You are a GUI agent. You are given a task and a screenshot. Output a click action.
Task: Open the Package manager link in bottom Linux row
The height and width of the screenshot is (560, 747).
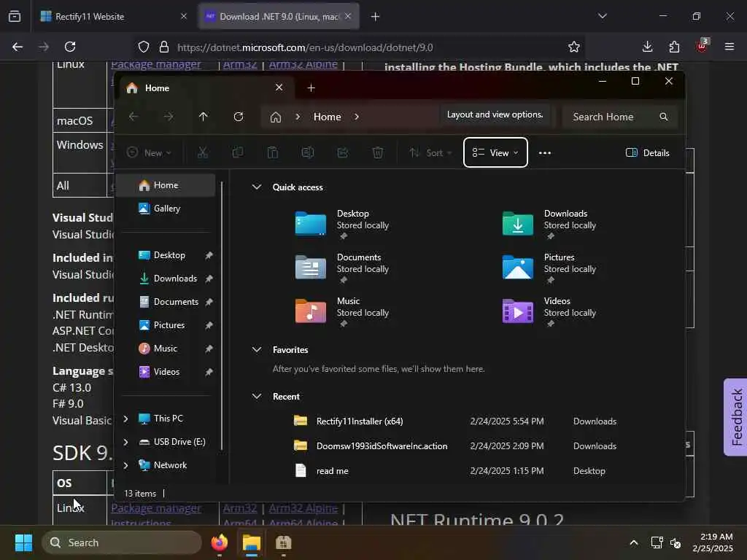[x=156, y=508]
